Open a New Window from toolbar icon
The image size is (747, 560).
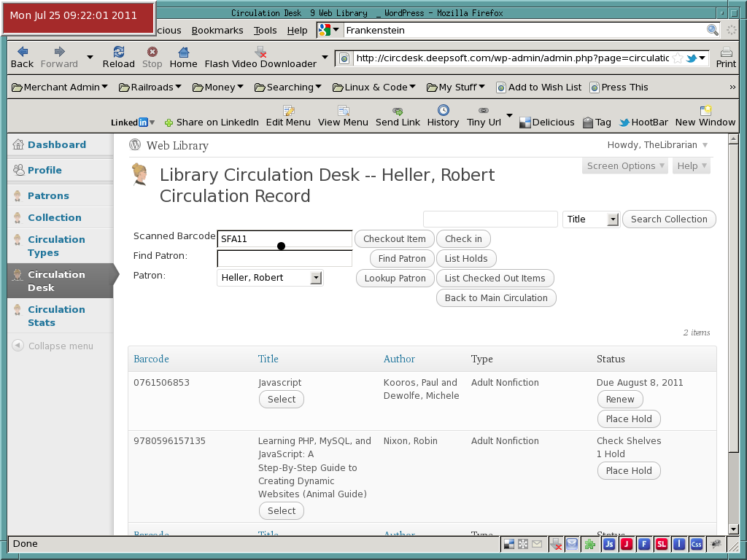[705, 111]
